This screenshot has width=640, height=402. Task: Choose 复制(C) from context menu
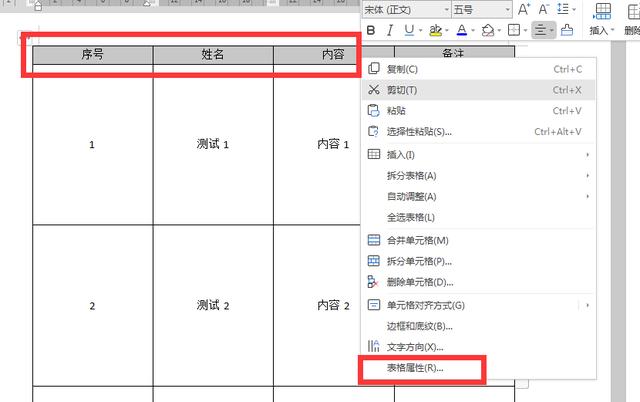pyautogui.click(x=478, y=69)
